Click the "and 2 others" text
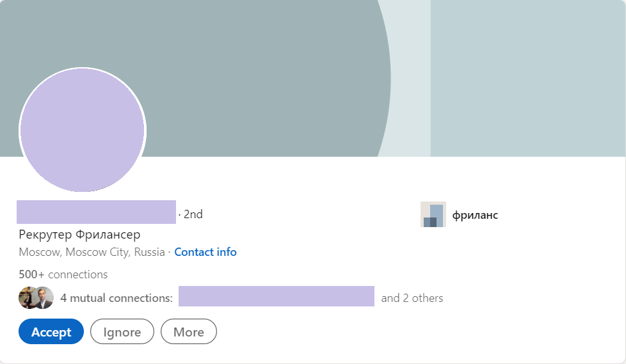Viewport: 626px width, 364px height. click(x=412, y=298)
